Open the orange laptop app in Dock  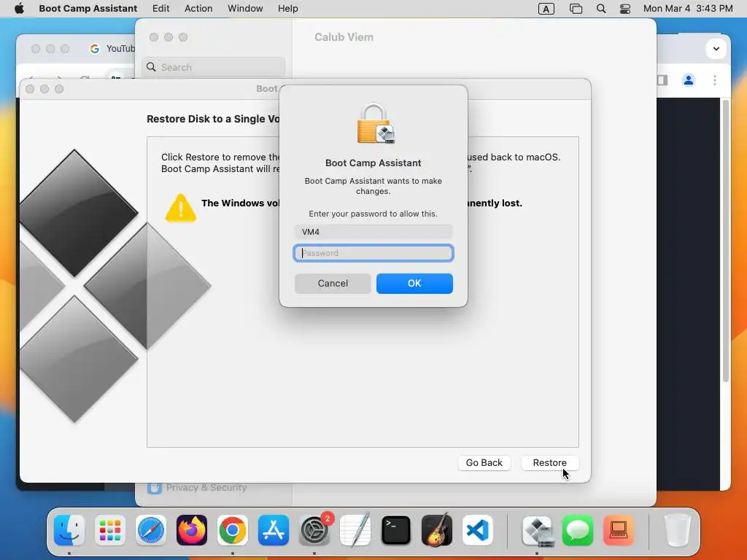pos(619,530)
